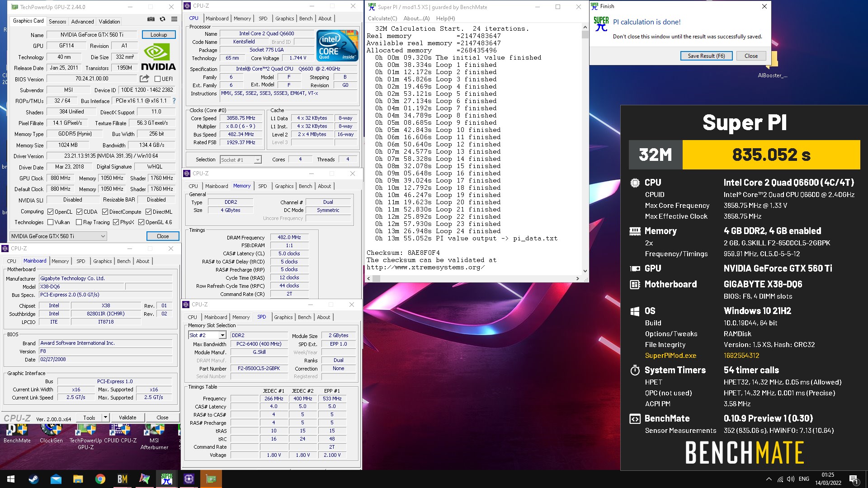Click the Super PI vertical scrollbar

[x=585, y=149]
